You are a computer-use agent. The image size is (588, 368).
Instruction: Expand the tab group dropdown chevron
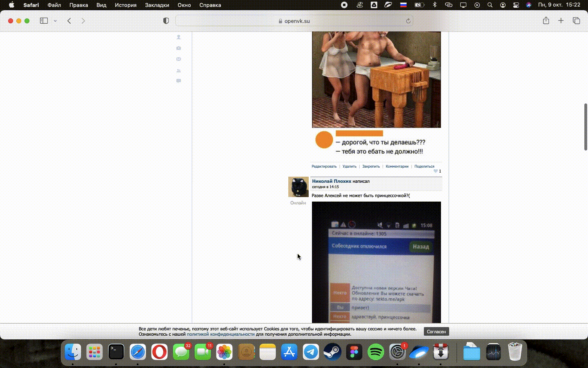[x=55, y=21]
